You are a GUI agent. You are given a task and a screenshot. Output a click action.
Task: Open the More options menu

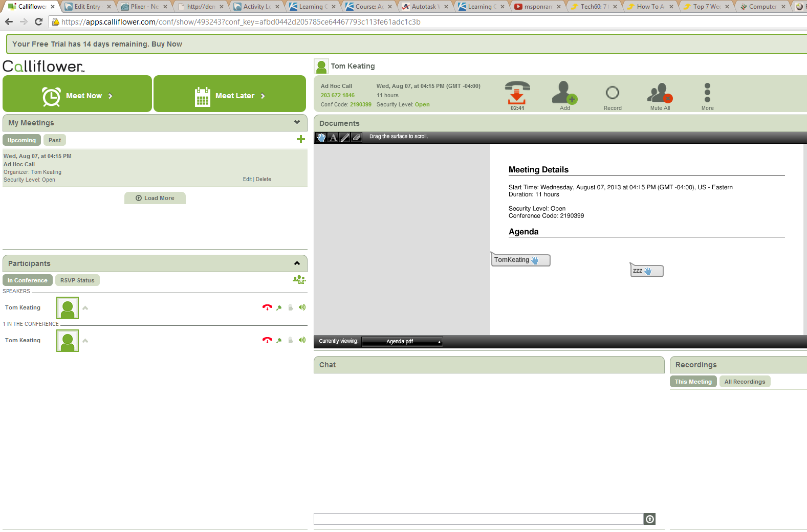(x=707, y=94)
